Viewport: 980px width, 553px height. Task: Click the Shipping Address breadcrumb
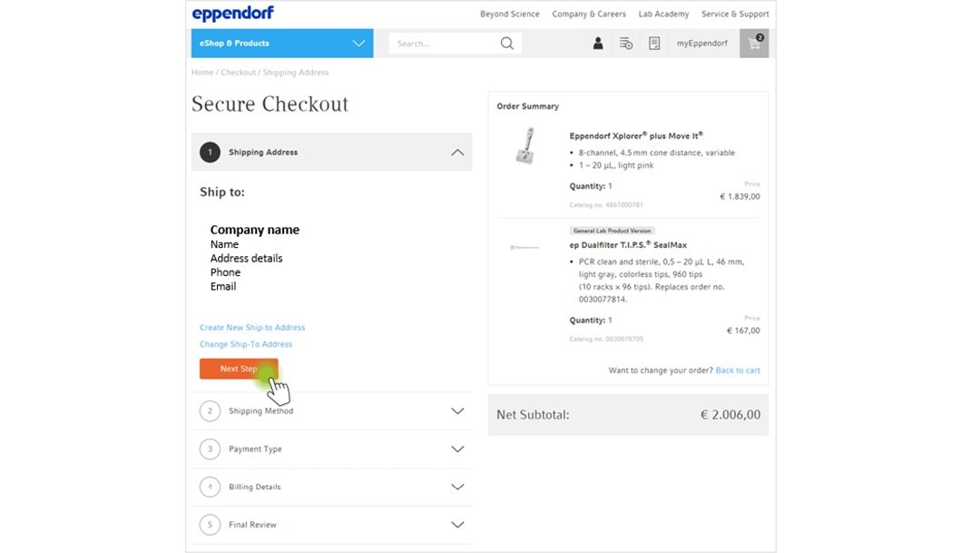296,73
